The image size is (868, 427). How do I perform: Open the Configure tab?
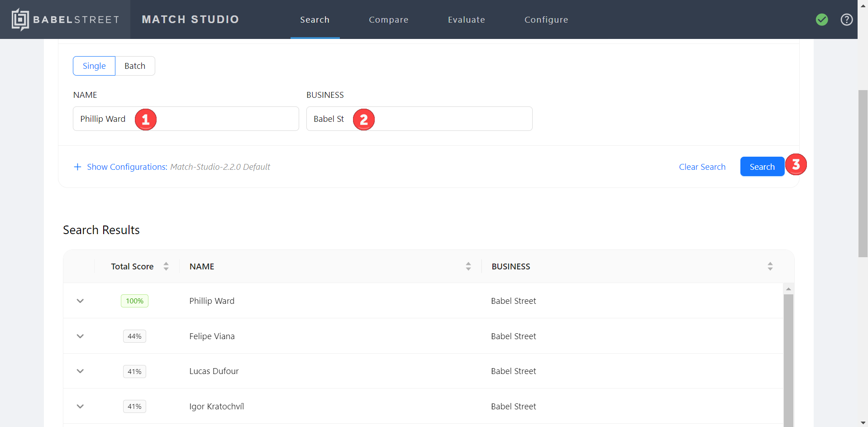pos(546,19)
